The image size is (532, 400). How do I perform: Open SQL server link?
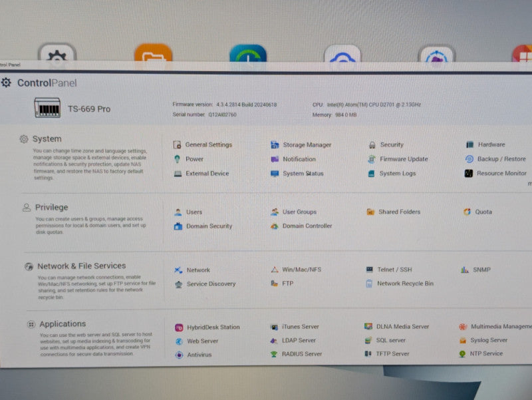(390, 340)
